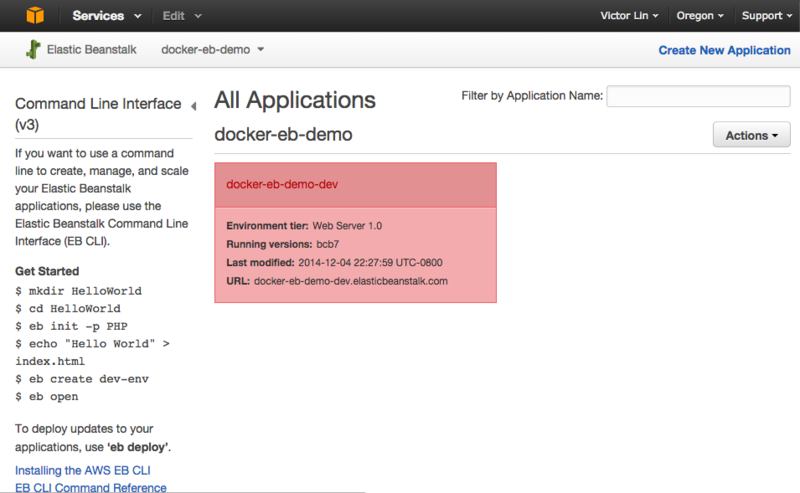This screenshot has width=800, height=493.
Task: Open Installing the AWS EB CLI link
Action: tap(83, 470)
